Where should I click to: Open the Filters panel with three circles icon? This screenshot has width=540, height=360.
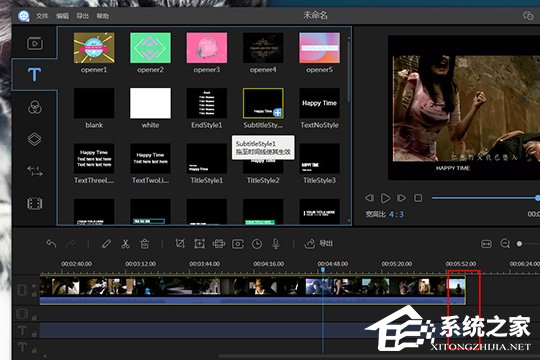35,107
